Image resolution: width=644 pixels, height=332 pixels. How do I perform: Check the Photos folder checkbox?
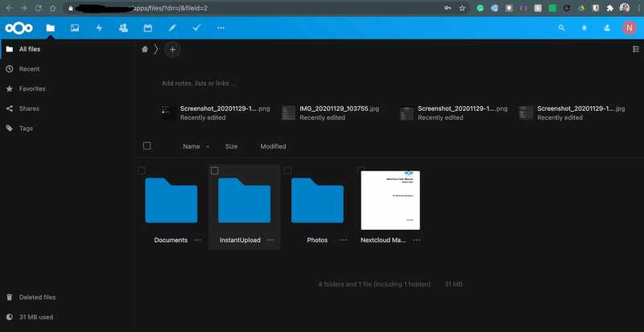pyautogui.click(x=287, y=170)
